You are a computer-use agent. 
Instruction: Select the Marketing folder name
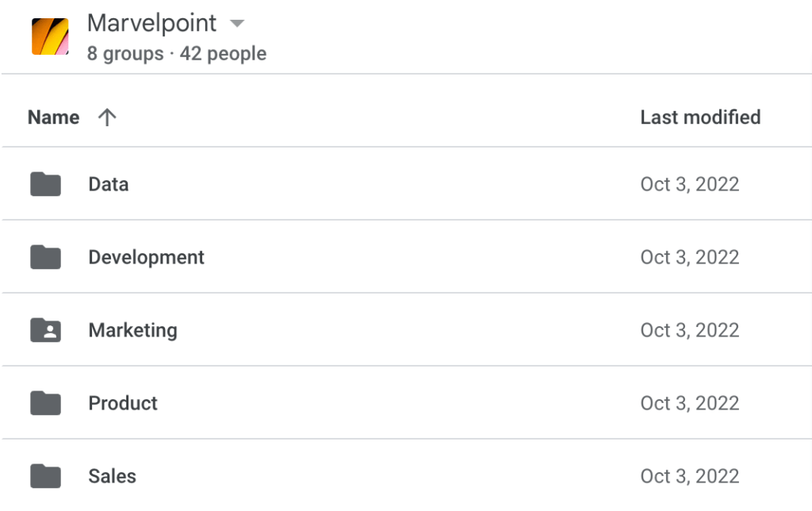click(x=132, y=331)
